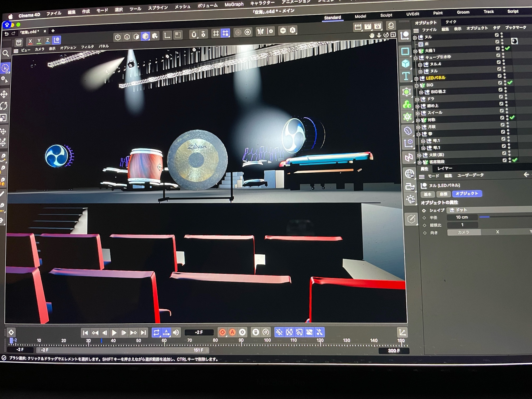Expand the ヌル.4 object
Screen dimensions: 532x399
420,65
